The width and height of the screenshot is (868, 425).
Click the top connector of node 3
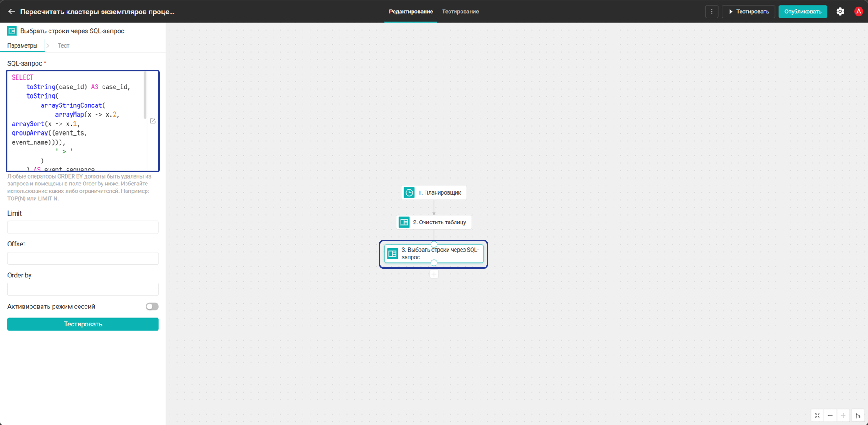tap(434, 244)
